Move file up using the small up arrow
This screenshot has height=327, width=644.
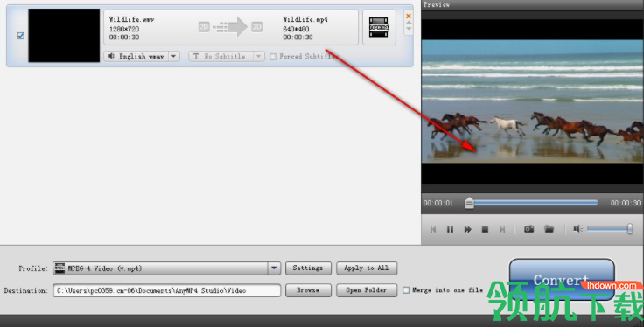409,23
